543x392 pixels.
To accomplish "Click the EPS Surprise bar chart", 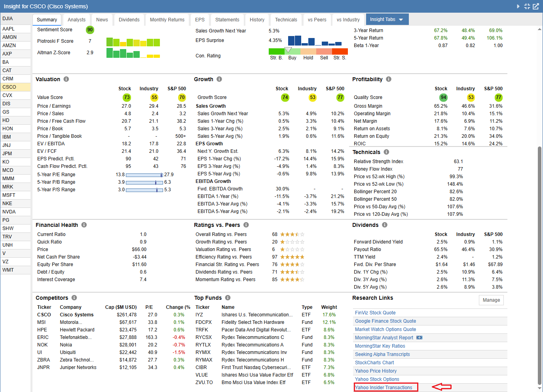I will (315, 40).
